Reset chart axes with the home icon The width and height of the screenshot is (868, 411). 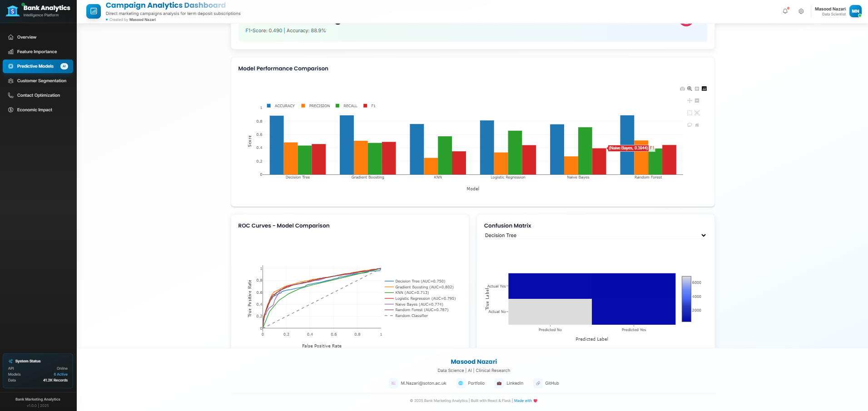697,125
